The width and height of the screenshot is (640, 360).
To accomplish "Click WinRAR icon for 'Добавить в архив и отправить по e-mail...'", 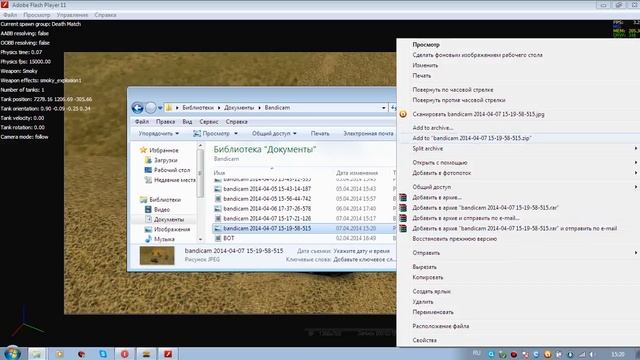I will pyautogui.click(x=403, y=218).
